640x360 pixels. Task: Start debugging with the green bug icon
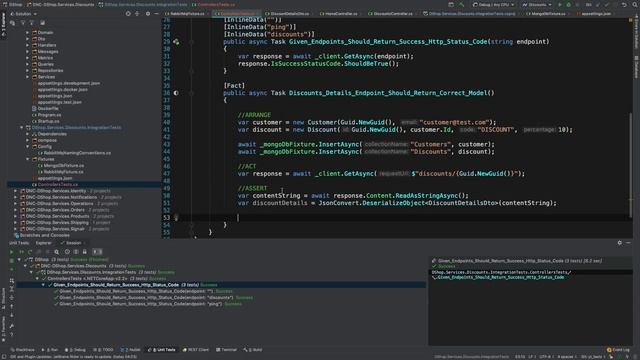click(569, 4)
